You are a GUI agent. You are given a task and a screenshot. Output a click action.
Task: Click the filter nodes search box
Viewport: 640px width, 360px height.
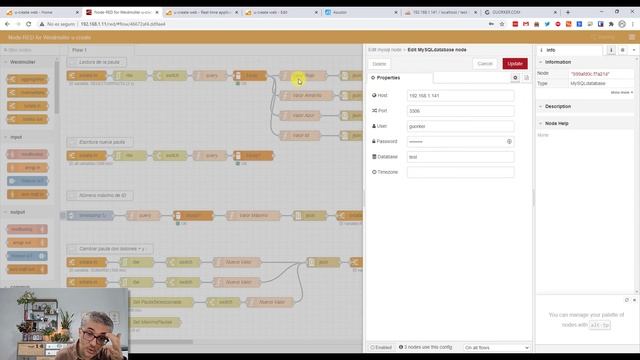tap(31, 50)
